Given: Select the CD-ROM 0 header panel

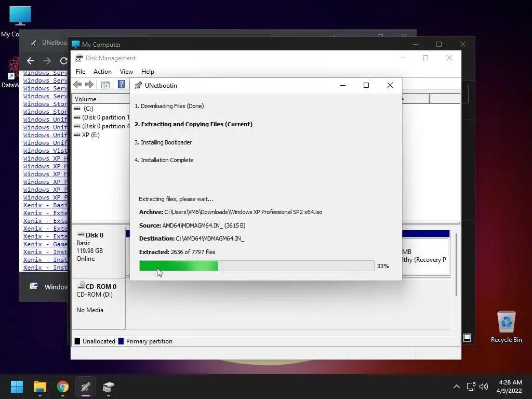Looking at the screenshot, I should click(x=98, y=303).
